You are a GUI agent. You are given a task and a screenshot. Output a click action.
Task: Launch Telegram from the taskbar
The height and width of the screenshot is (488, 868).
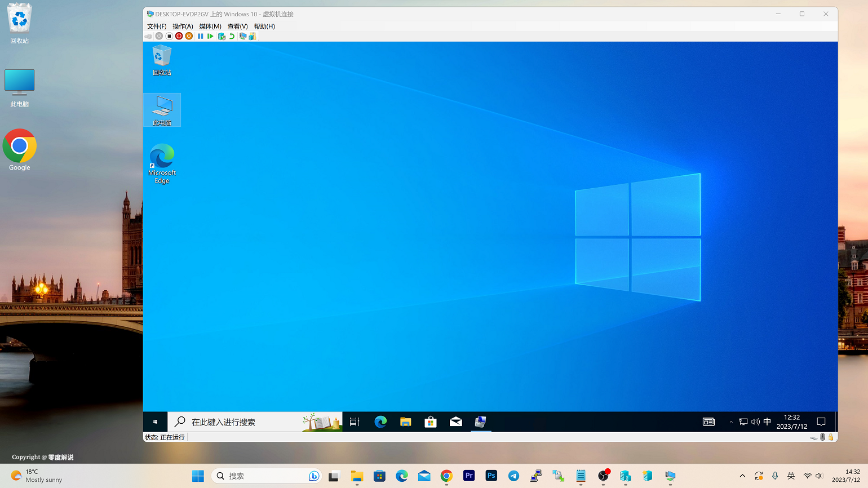click(x=513, y=476)
